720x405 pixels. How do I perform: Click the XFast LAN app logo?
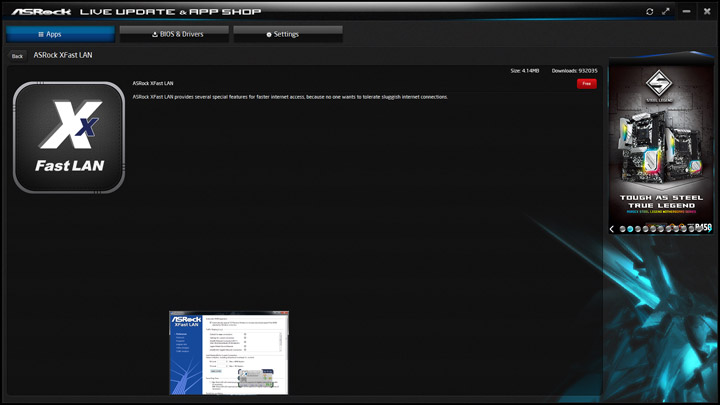pos(69,137)
